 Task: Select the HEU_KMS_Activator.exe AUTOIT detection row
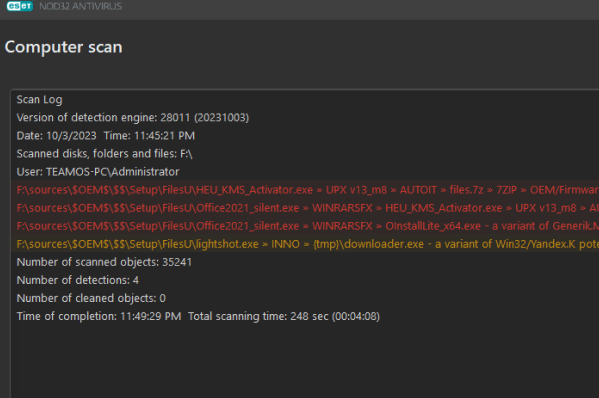pos(305,189)
